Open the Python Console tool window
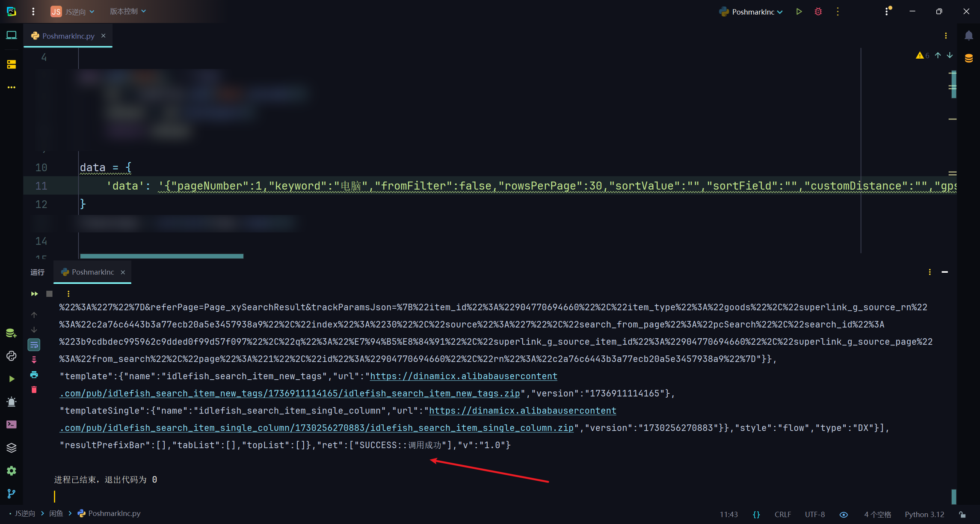The height and width of the screenshot is (524, 980). [x=12, y=356]
